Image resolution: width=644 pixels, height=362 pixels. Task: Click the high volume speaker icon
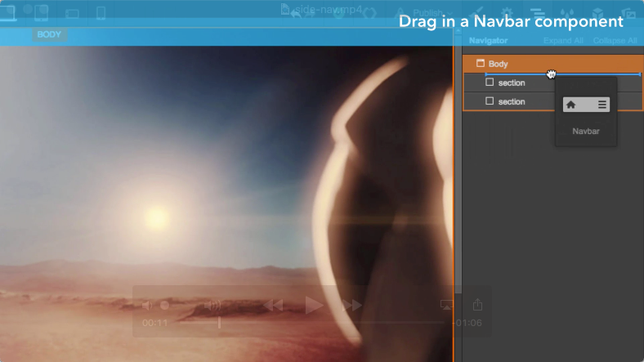(x=212, y=305)
